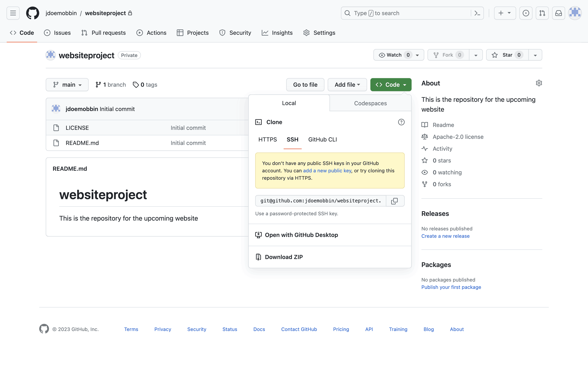Click the repository owner avatar beside websiteproject title
Viewport: 588px width, 368px height.
pos(51,55)
